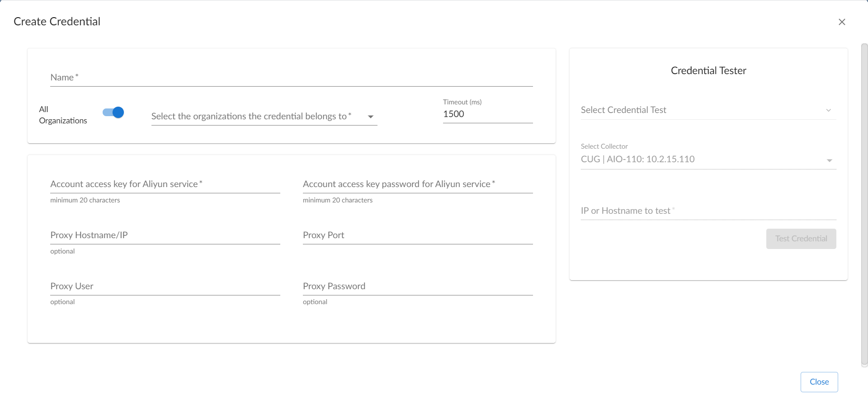The height and width of the screenshot is (404, 868).
Task: Toggle the All Organizations switch
Action: 113,113
